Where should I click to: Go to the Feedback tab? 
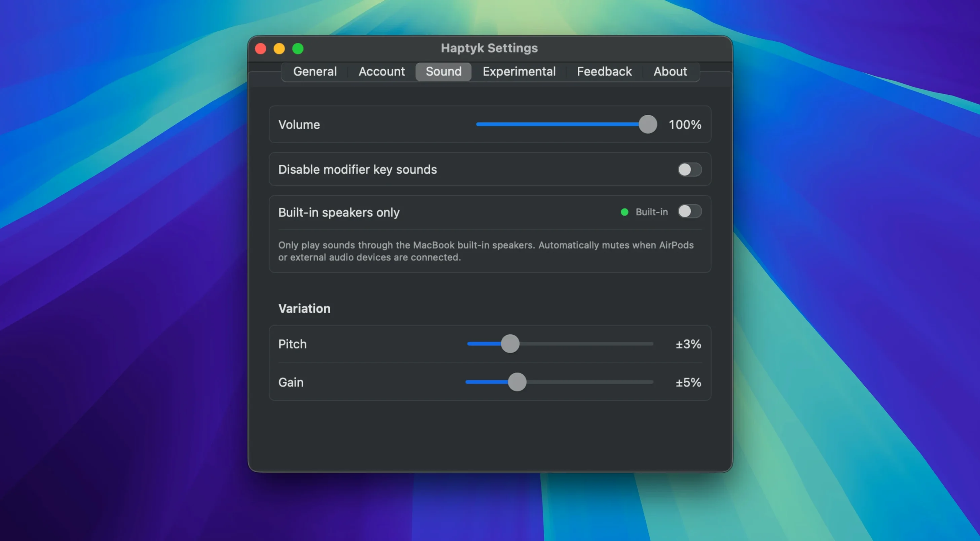coord(604,72)
